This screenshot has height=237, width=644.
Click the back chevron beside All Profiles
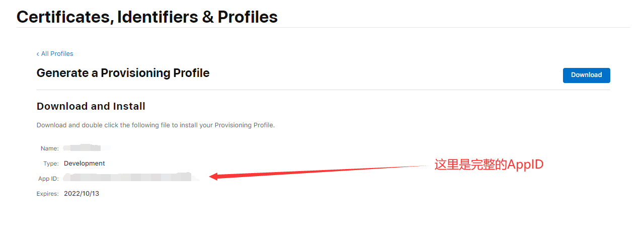(38, 54)
